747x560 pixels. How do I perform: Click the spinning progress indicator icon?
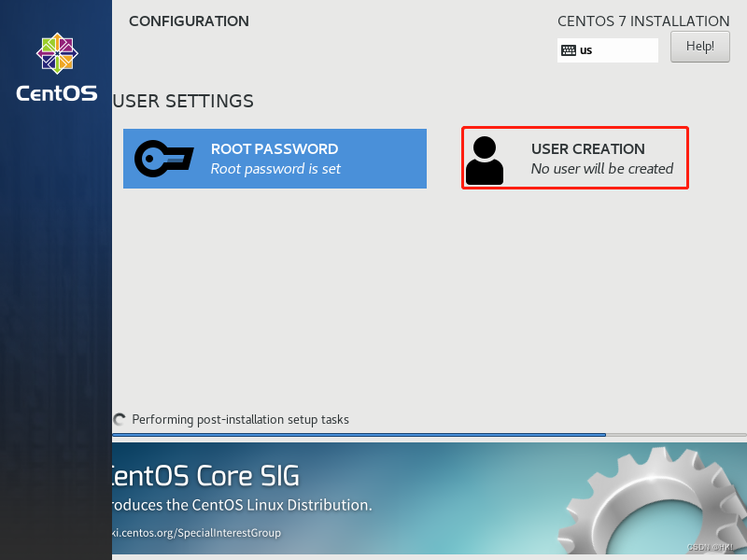pos(120,419)
